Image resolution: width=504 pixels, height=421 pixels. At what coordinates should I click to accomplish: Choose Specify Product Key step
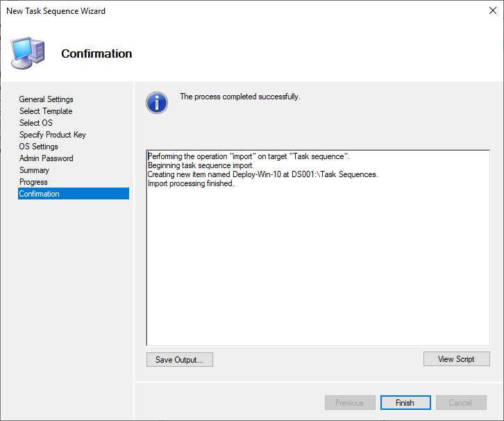[x=53, y=135]
